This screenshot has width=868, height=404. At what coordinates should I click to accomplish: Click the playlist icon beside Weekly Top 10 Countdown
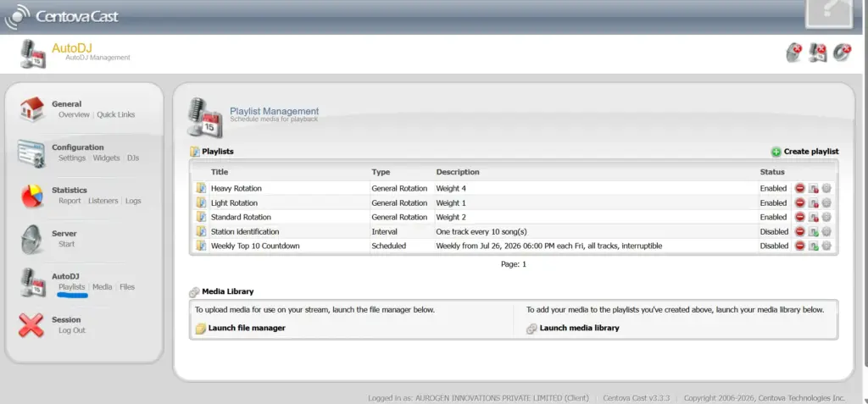pos(201,246)
